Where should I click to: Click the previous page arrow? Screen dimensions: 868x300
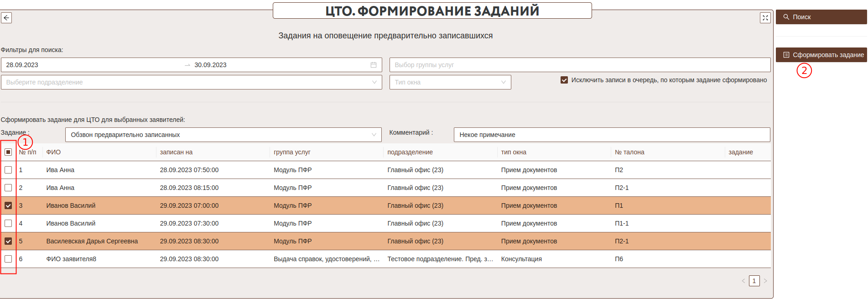click(x=743, y=281)
